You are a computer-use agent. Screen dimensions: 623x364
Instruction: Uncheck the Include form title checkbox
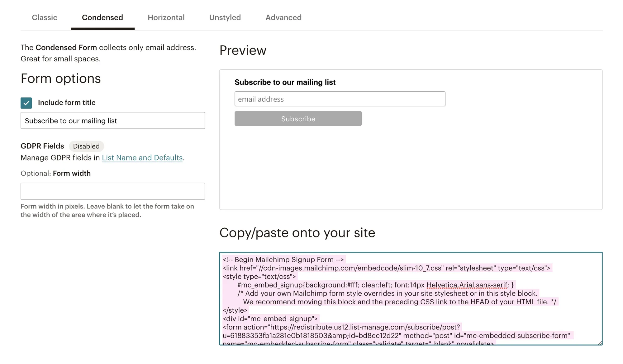26,103
